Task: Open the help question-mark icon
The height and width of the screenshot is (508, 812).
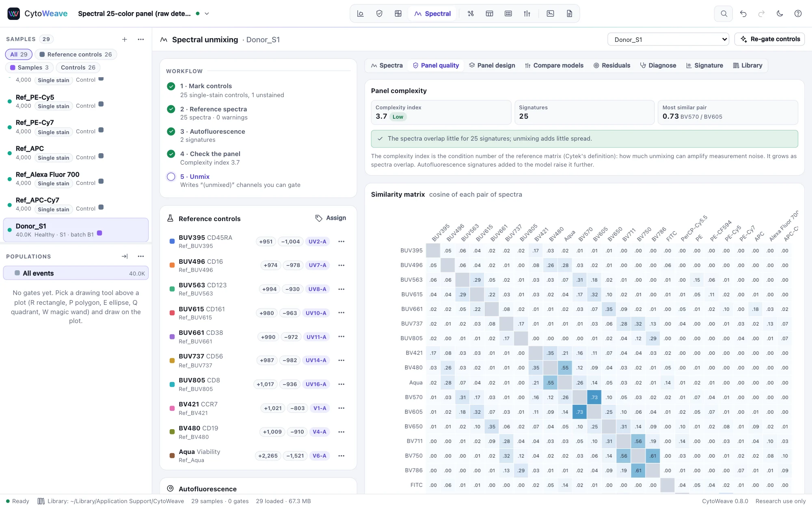Action: coord(798,13)
